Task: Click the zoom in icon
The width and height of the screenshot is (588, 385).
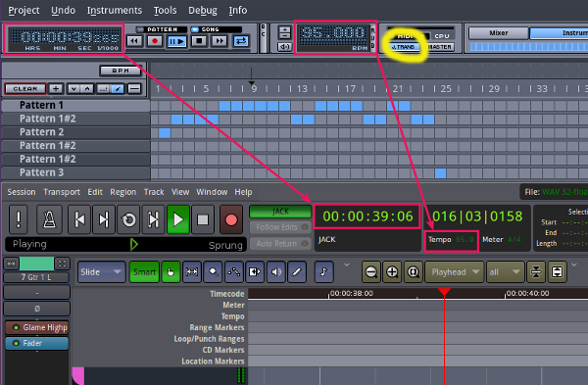Action: (x=392, y=271)
